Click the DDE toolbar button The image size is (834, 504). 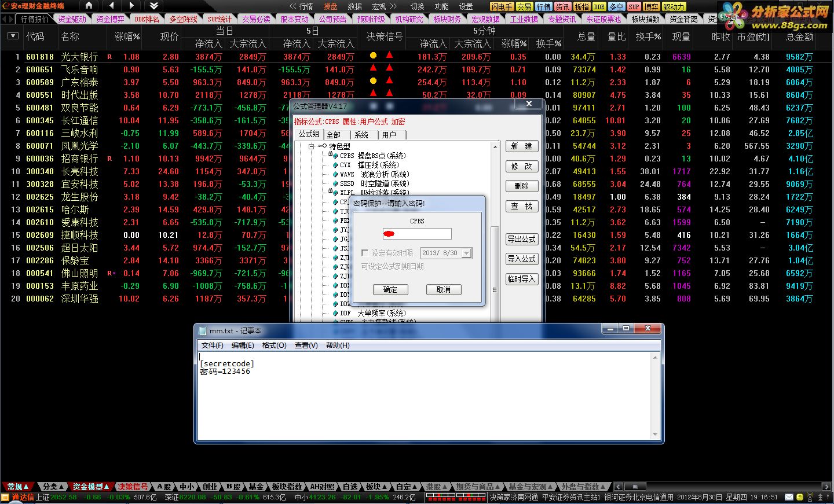[599, 6]
